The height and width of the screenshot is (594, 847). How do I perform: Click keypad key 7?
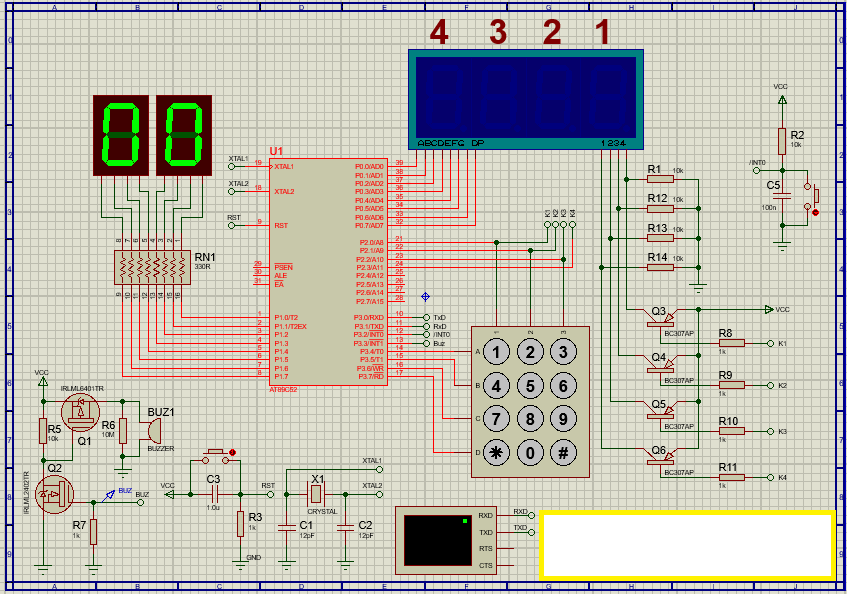[x=496, y=420]
